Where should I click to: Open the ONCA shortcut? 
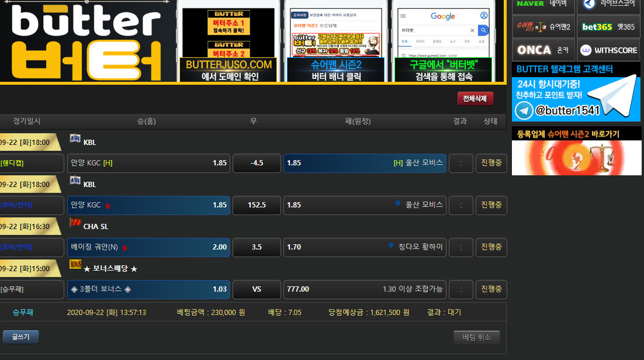[543, 50]
